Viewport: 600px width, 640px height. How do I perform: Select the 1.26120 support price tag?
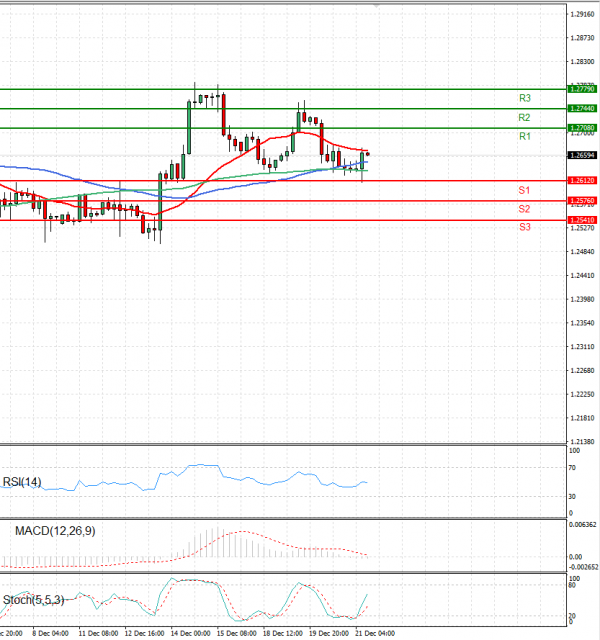tap(582, 180)
